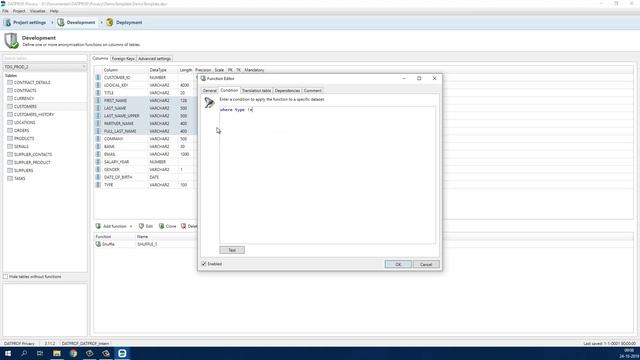Click the Test button in Function Editor
The width and height of the screenshot is (640, 360).
232,250
